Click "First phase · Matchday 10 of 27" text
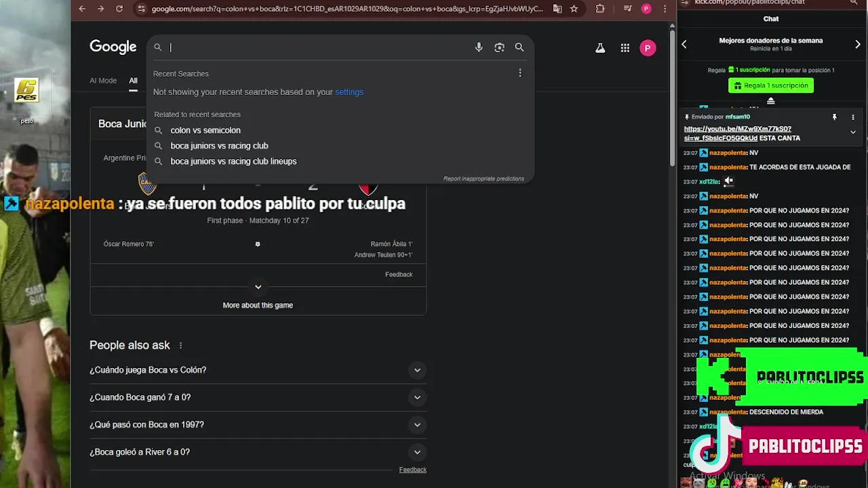This screenshot has width=868, height=488. pos(258,221)
